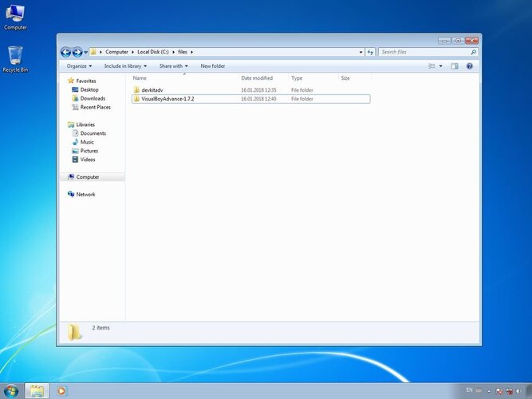
Task: Open the Share with menu
Action: click(x=173, y=66)
